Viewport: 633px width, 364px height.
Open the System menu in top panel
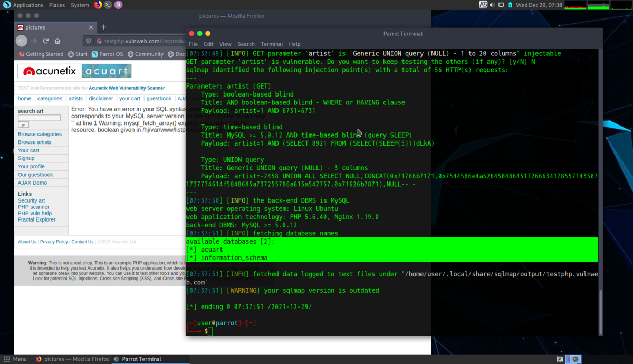click(80, 5)
